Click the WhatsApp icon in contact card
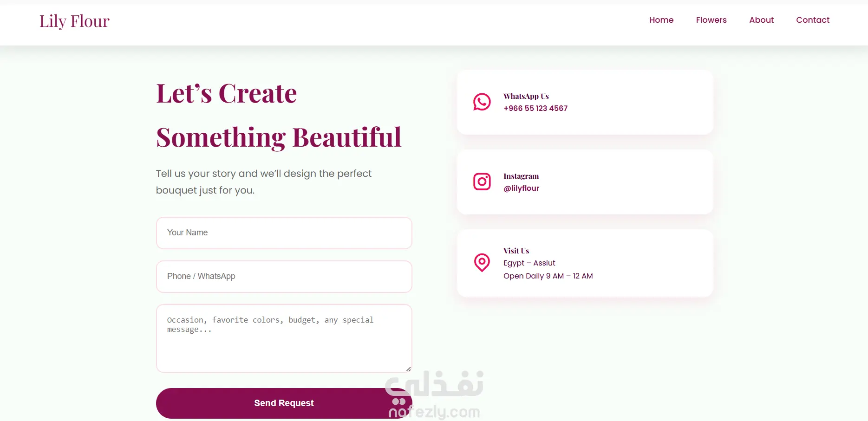Image resolution: width=868 pixels, height=421 pixels. tap(482, 102)
